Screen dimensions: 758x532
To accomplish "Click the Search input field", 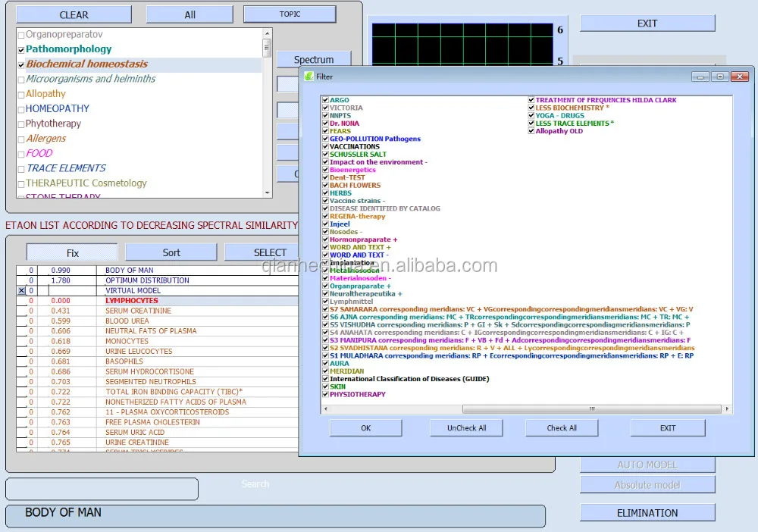I will point(102,489).
